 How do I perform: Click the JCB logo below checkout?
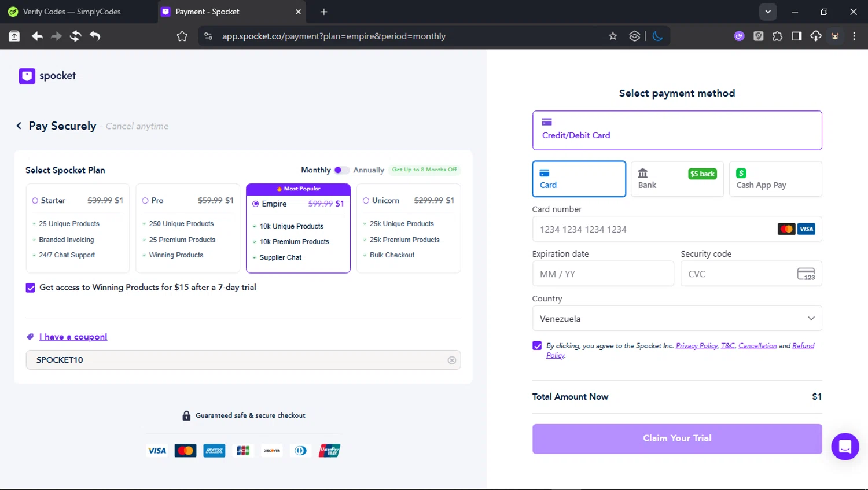pyautogui.click(x=243, y=451)
